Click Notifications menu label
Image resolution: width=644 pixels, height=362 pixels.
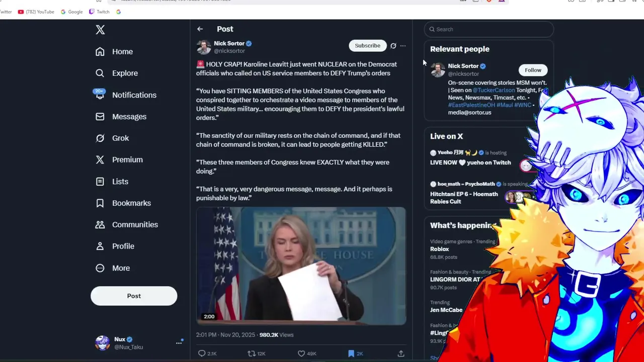[134, 95]
